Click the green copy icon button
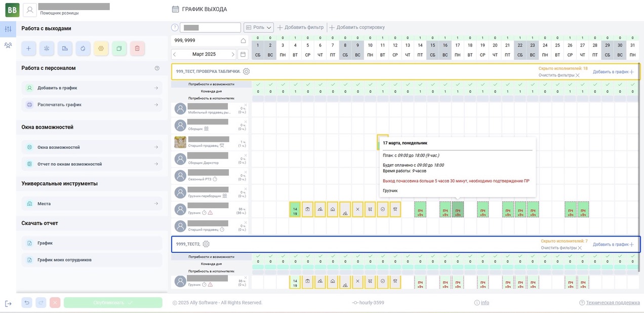644x313 pixels. pyautogui.click(x=119, y=49)
